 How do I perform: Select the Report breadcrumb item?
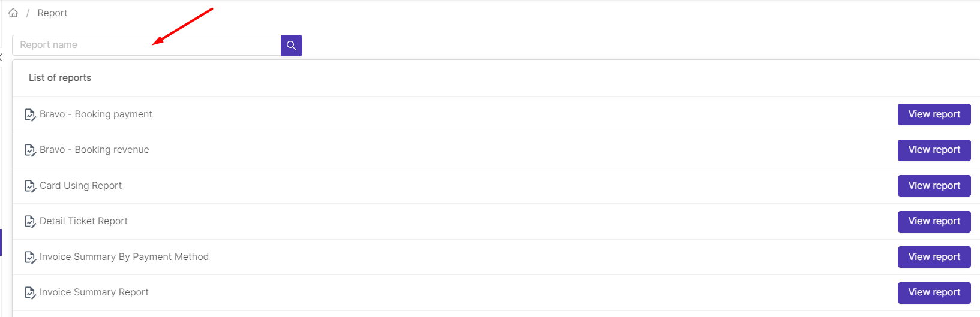pos(52,13)
